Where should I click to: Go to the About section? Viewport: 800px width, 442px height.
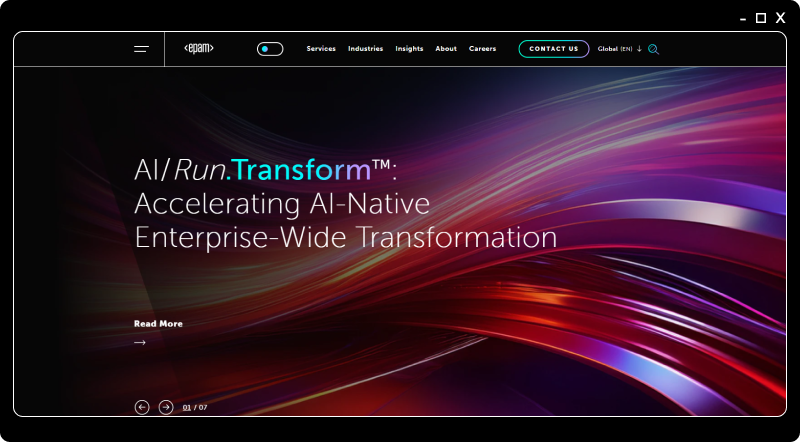(x=446, y=49)
